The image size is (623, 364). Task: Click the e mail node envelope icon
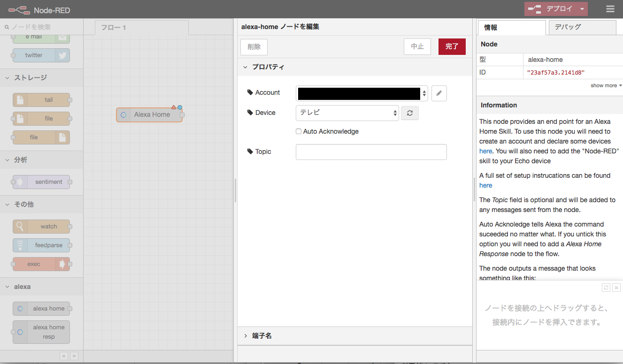click(x=62, y=38)
